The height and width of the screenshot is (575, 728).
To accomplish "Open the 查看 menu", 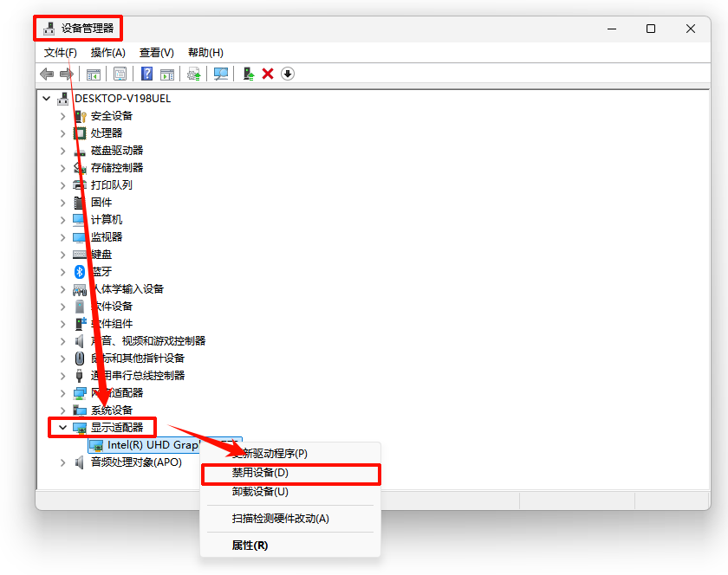I will pyautogui.click(x=156, y=53).
